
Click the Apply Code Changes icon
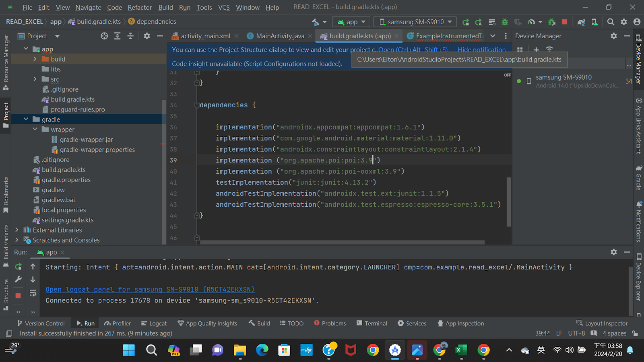click(x=479, y=22)
